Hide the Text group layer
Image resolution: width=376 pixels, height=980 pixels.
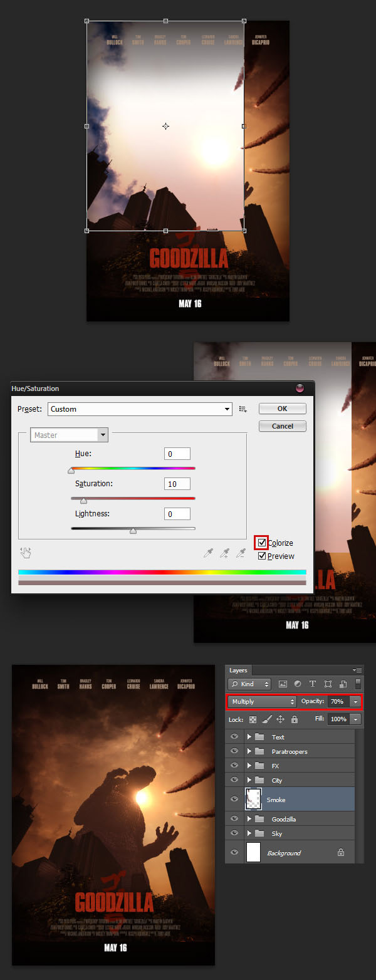[234, 737]
